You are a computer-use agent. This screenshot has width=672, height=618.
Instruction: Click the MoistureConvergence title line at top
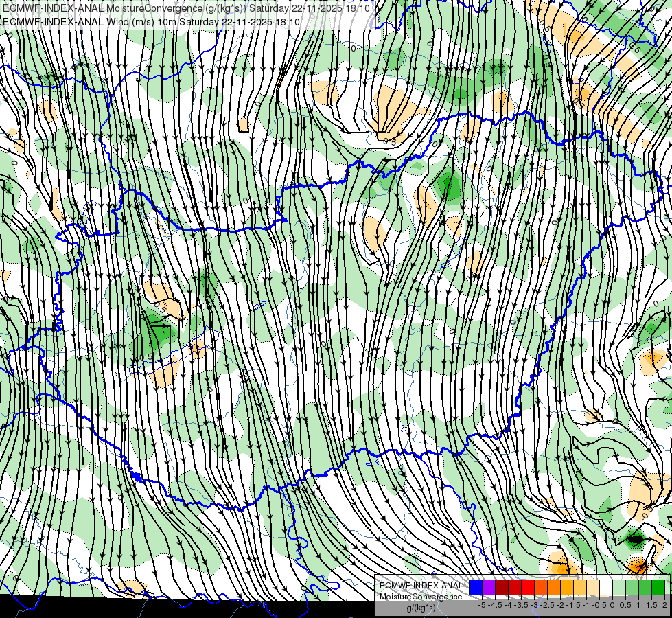pos(187,8)
